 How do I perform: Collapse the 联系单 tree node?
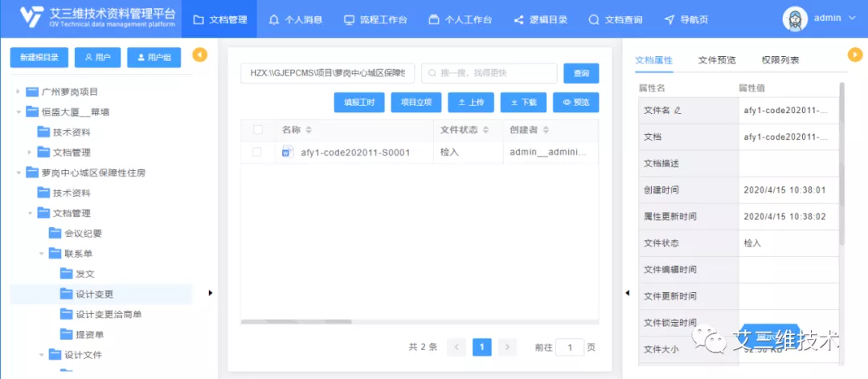pyautogui.click(x=41, y=254)
